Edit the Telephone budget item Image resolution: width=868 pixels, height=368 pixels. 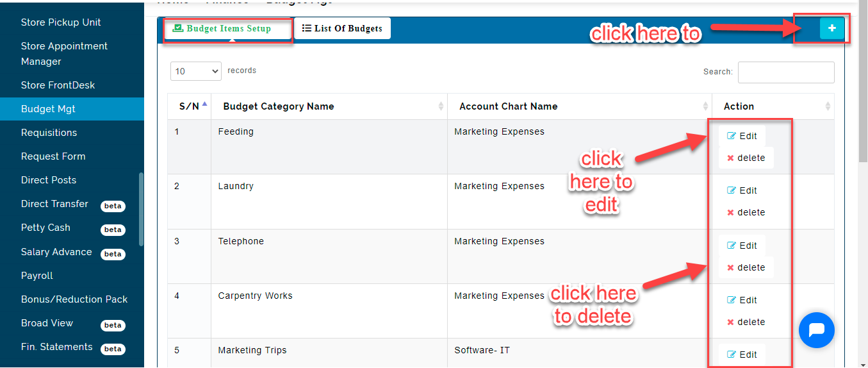pos(742,246)
